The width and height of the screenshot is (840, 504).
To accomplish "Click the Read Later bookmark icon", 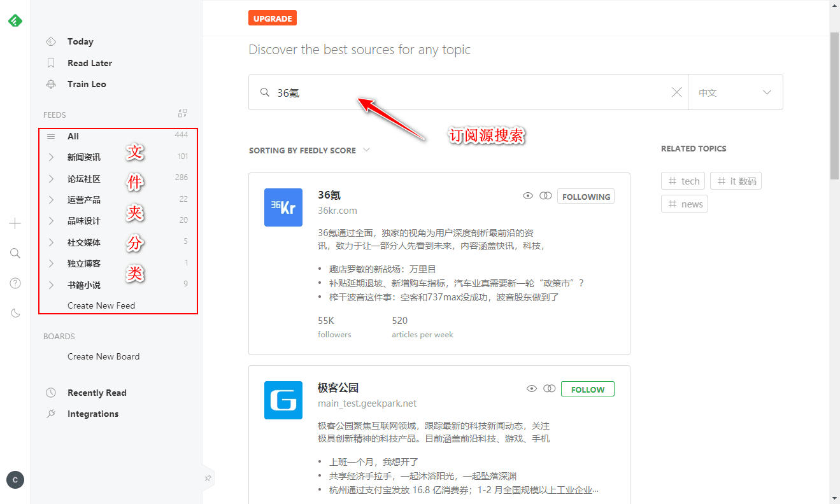I will [51, 63].
